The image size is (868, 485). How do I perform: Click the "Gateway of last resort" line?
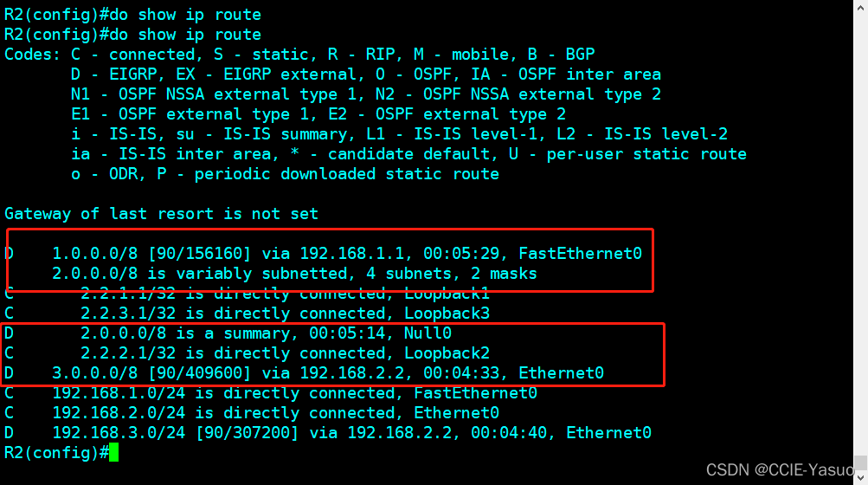(x=161, y=213)
